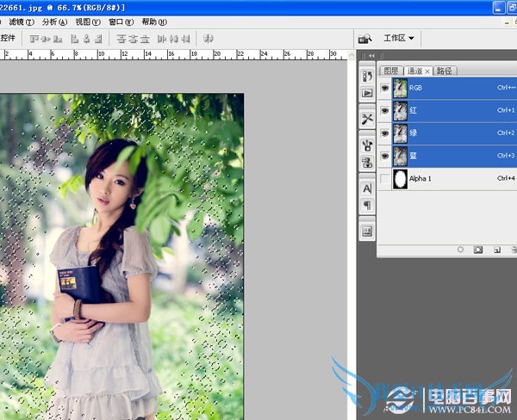Select the Alpha 1 channel thumbnail
517x420 pixels.
click(x=400, y=178)
